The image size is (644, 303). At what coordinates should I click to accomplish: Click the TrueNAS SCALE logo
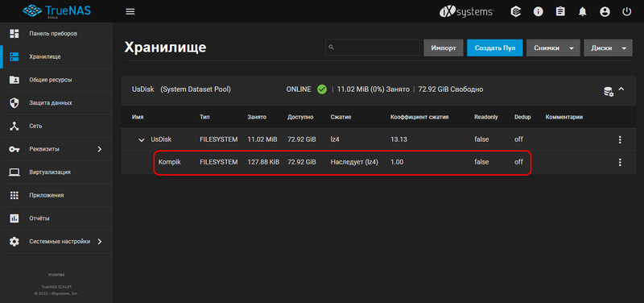(x=56, y=11)
